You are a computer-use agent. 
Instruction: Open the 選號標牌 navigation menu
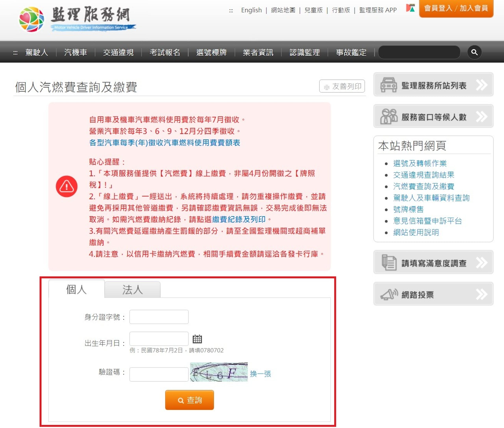pyautogui.click(x=211, y=52)
